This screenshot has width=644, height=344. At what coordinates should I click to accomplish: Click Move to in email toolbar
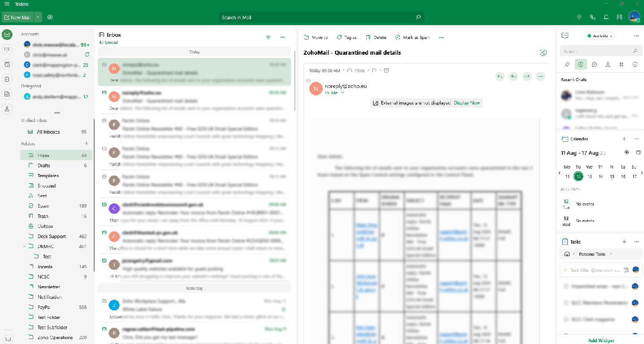click(x=316, y=38)
